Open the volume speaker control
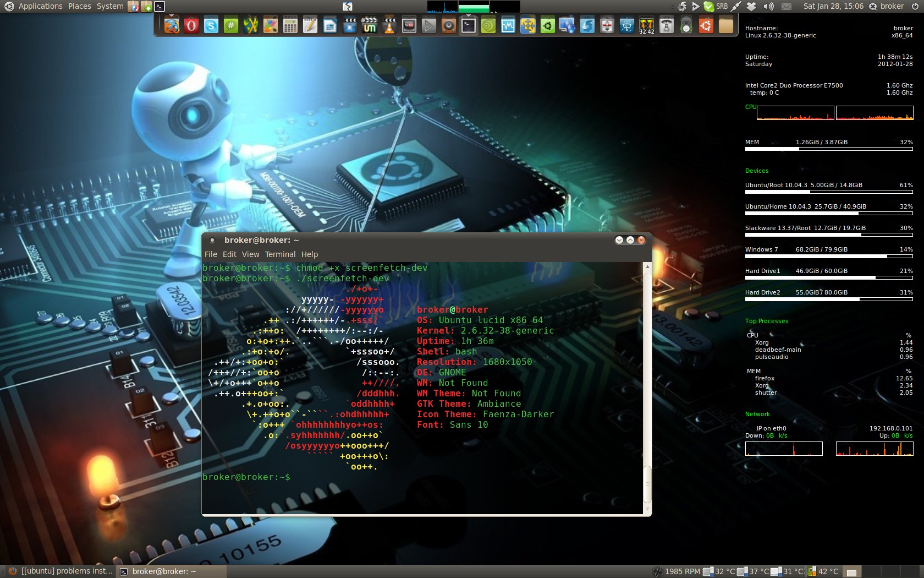 (769, 6)
